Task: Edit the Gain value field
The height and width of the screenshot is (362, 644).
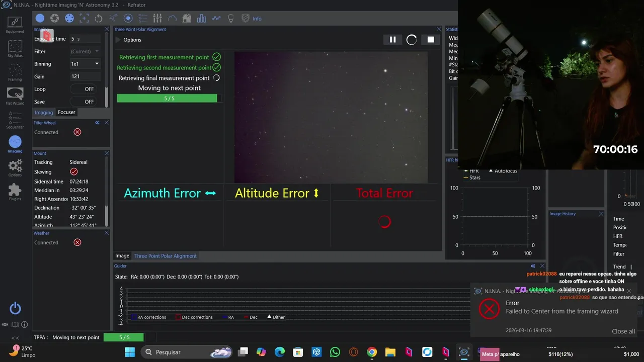Action: [85, 76]
